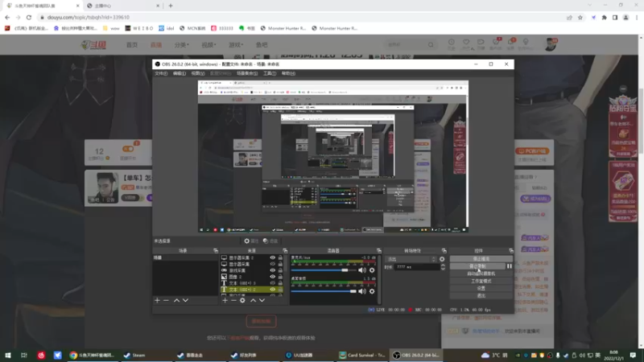Mute the top mixer channel speaker

361,270
